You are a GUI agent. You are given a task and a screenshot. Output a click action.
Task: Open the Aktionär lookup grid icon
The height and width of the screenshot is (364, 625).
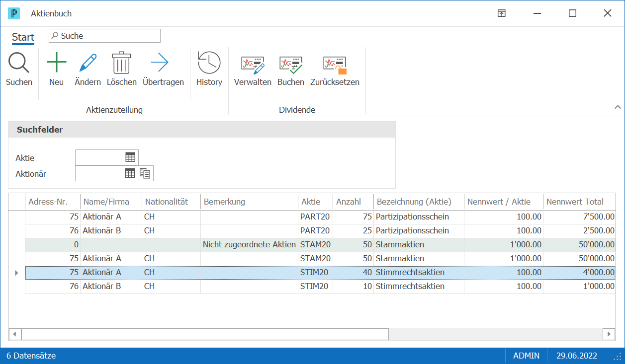click(x=130, y=173)
